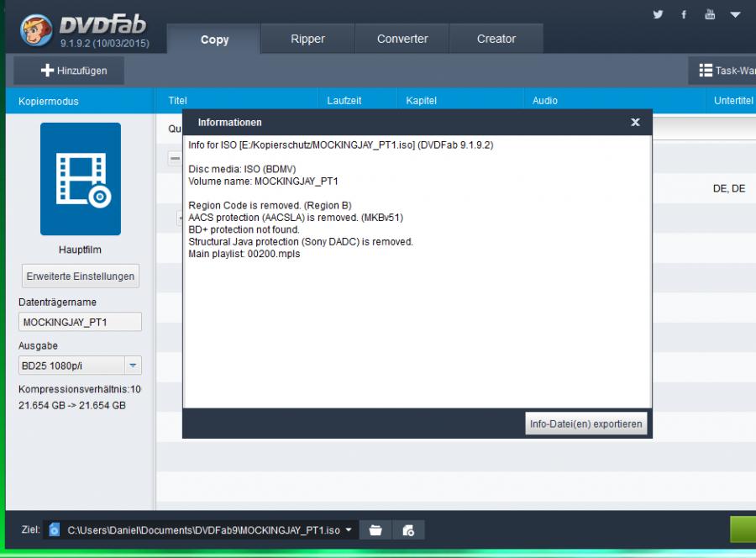The image size is (756, 558).
Task: Click the 'Structural Java protection' line
Action: (x=301, y=242)
